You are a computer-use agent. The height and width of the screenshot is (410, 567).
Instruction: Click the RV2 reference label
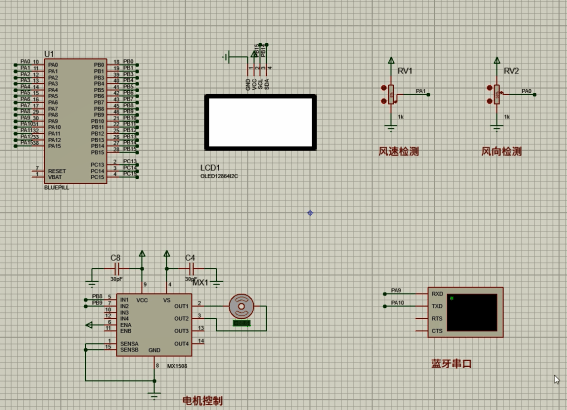[x=511, y=71]
